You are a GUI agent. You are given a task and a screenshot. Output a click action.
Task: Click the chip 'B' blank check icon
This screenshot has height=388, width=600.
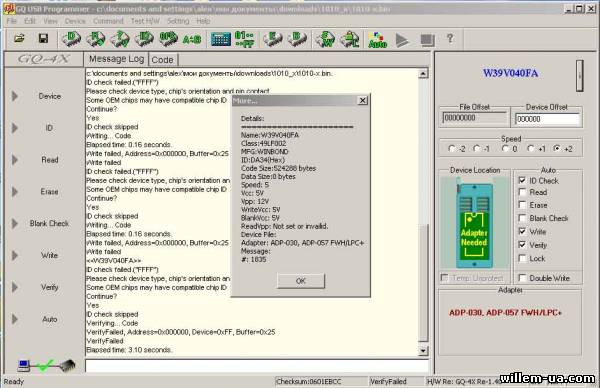coord(297,39)
